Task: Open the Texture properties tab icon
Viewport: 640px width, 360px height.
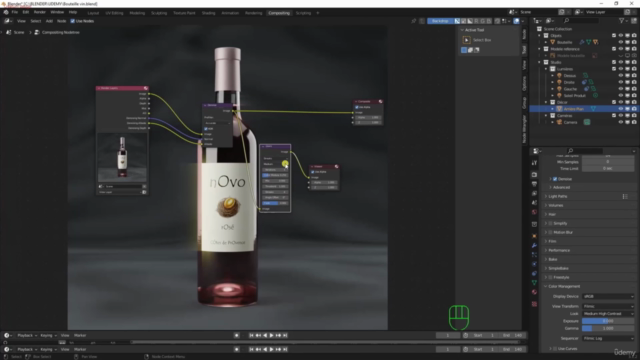Action: [534, 304]
